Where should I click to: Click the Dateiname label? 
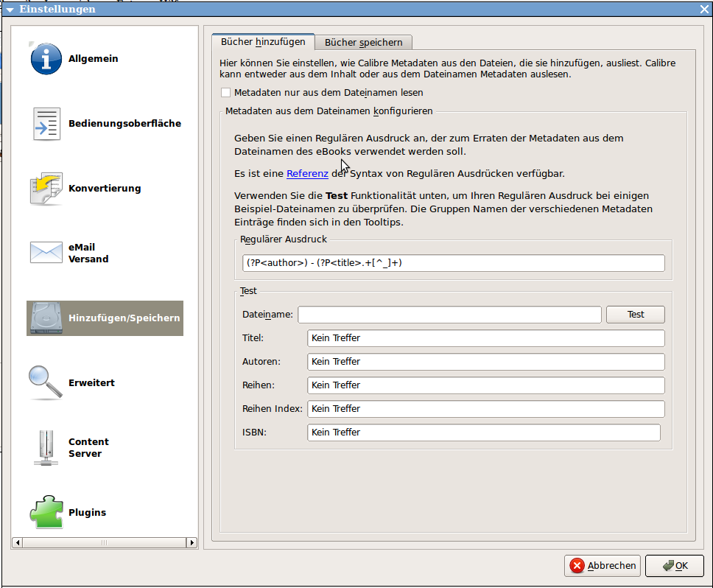[267, 315]
